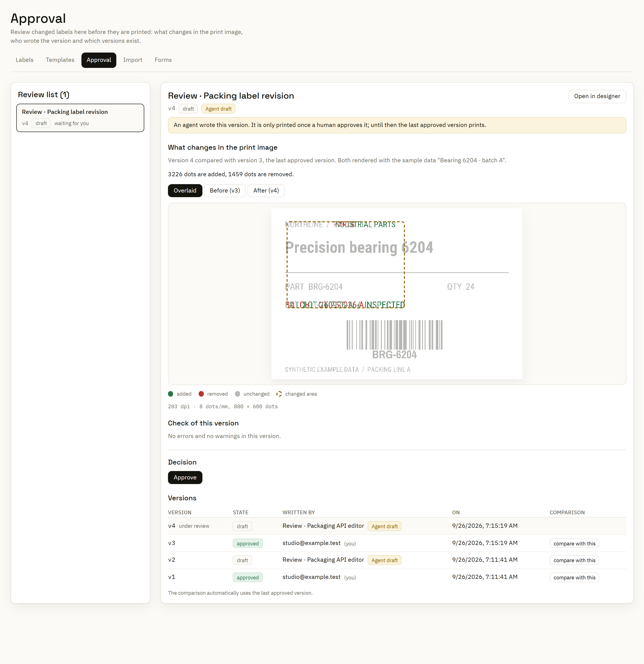Click the green added legend dot
The width and height of the screenshot is (644, 664).
171,394
